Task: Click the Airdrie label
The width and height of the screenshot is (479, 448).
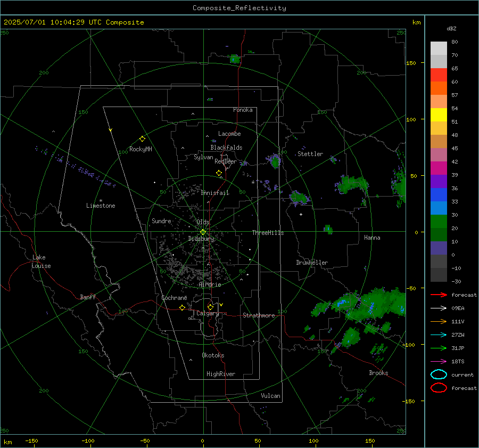Action: 210,284
